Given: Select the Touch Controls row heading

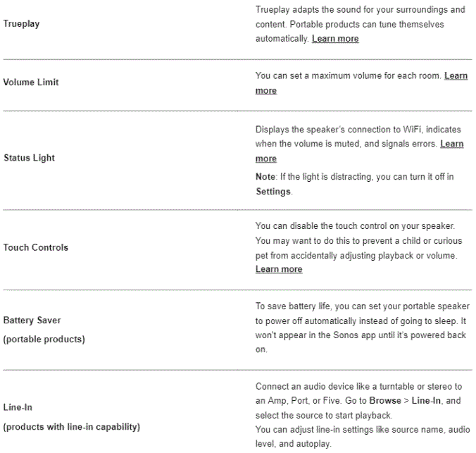Looking at the screenshot, I should 35,247.
